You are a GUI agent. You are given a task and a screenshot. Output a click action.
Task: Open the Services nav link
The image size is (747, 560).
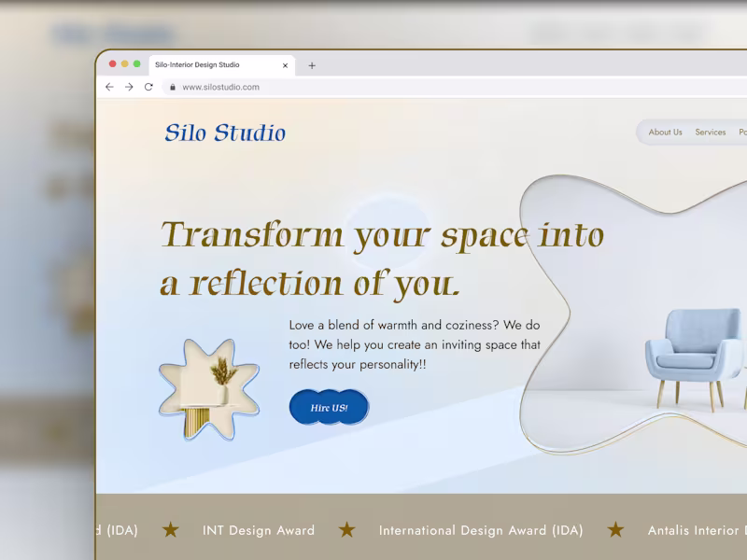pos(711,133)
